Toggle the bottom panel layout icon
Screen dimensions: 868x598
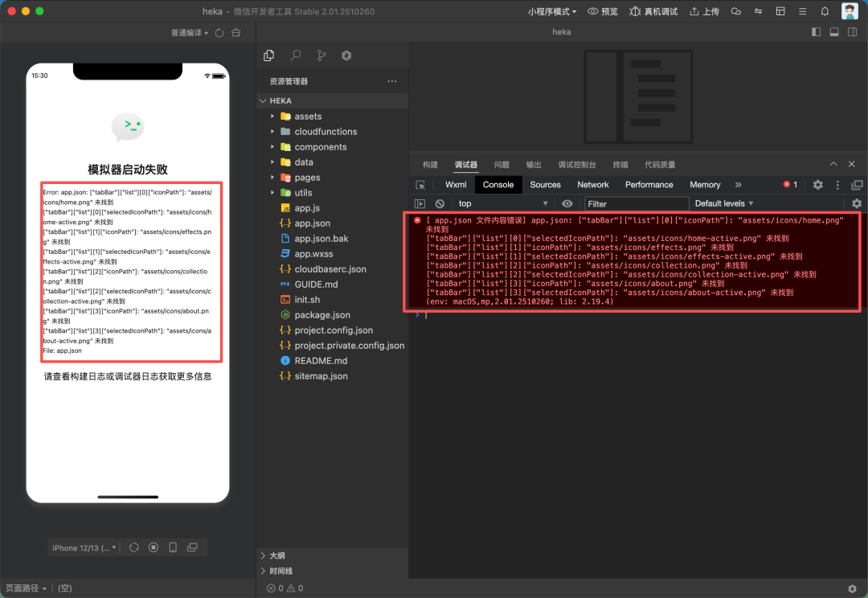coord(834,32)
